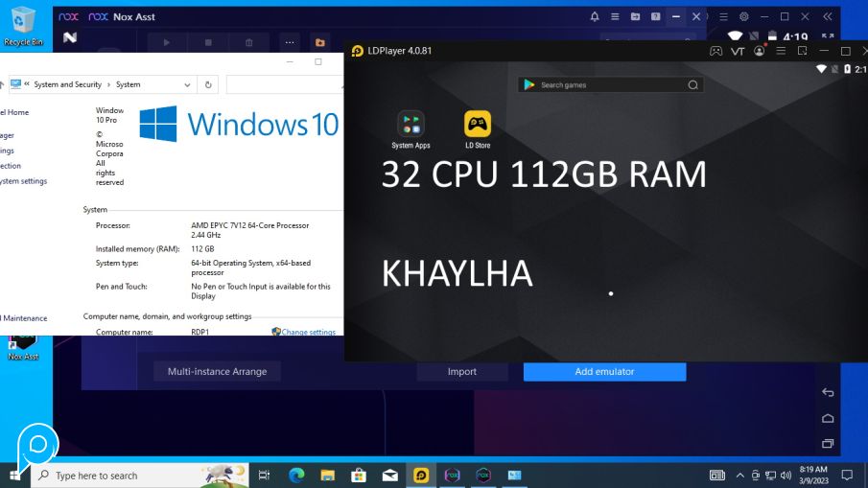
Task: Open the recent apps button in Nox
Action: [x=828, y=443]
